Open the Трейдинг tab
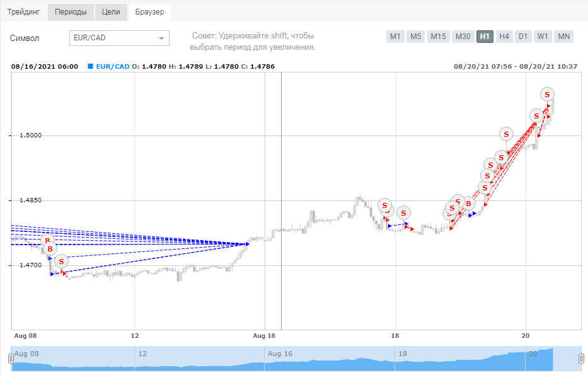Image resolution: width=588 pixels, height=375 pixels. [x=23, y=12]
